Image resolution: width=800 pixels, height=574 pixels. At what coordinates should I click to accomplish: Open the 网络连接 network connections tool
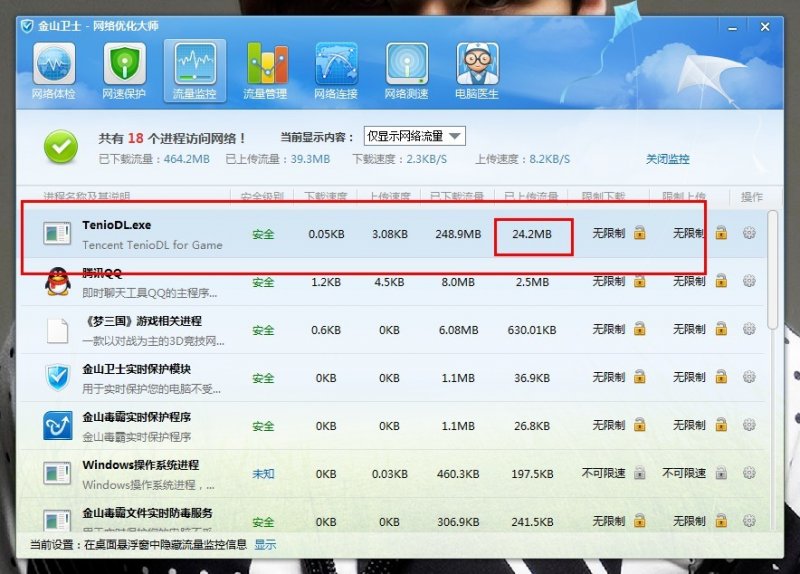click(336, 71)
